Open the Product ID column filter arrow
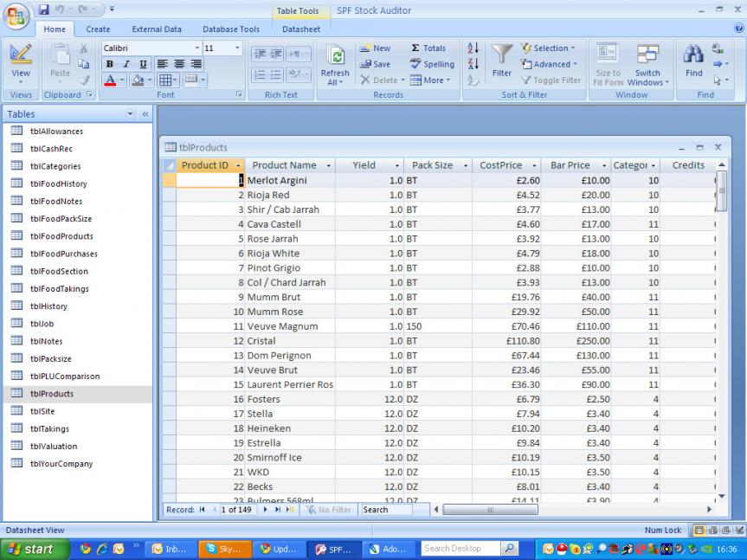Viewport: 747px width, 560px height. click(x=238, y=165)
